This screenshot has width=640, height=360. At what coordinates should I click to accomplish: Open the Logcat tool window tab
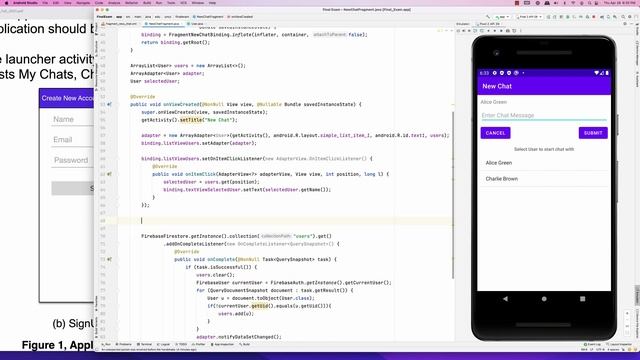pos(164,344)
